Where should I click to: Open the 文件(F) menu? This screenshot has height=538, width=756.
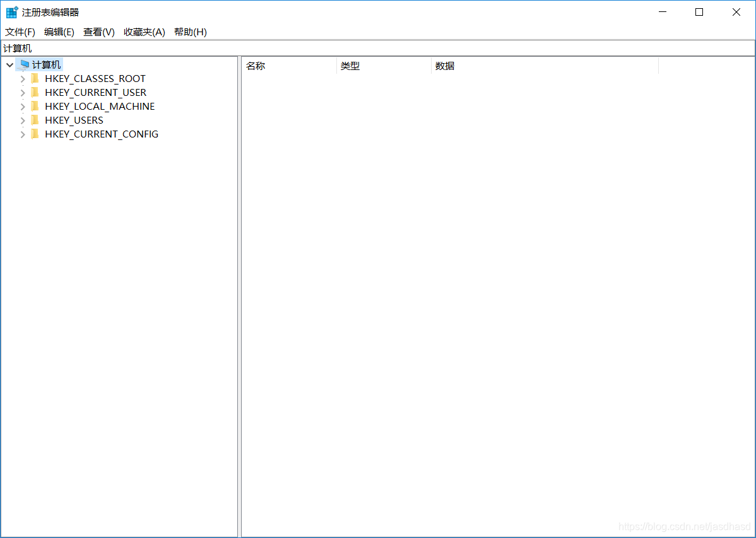click(x=20, y=32)
